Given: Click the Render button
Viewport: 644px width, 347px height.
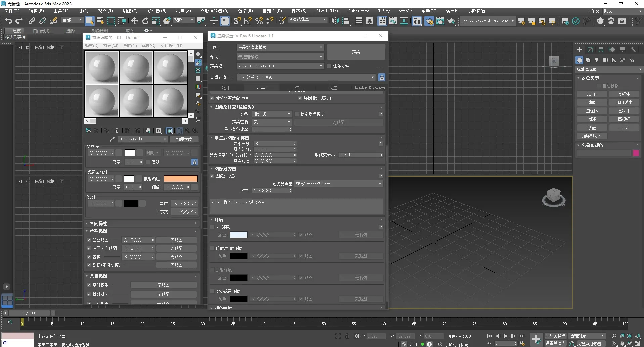Looking at the screenshot, I should [356, 52].
